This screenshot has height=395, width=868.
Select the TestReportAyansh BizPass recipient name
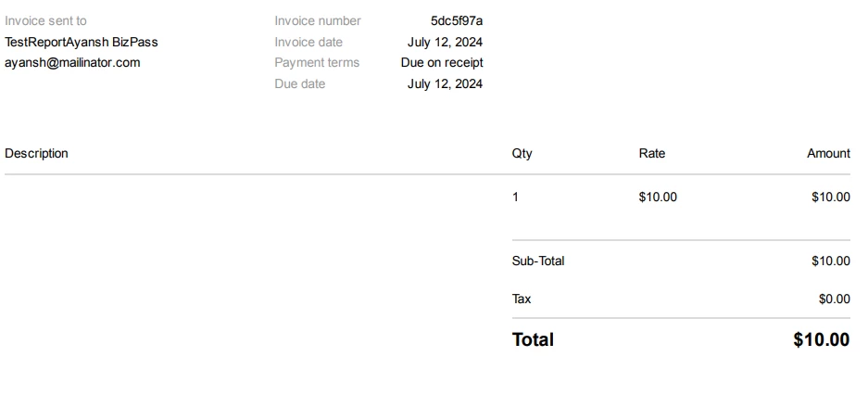[x=81, y=42]
